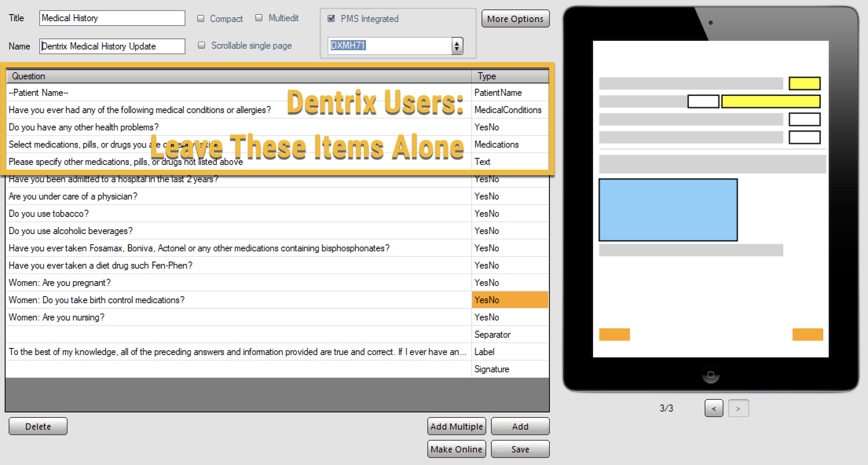Click right orange button in tablet preview

pyautogui.click(x=808, y=335)
